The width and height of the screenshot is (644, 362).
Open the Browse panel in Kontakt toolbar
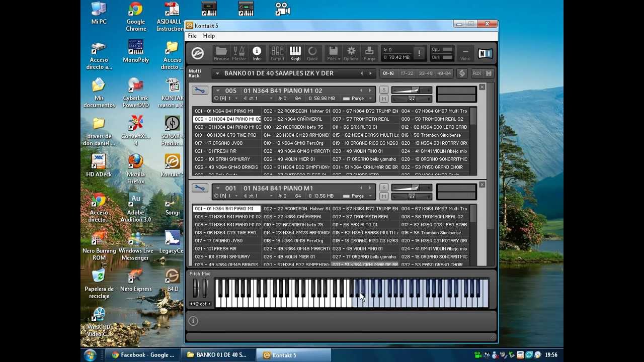(221, 53)
